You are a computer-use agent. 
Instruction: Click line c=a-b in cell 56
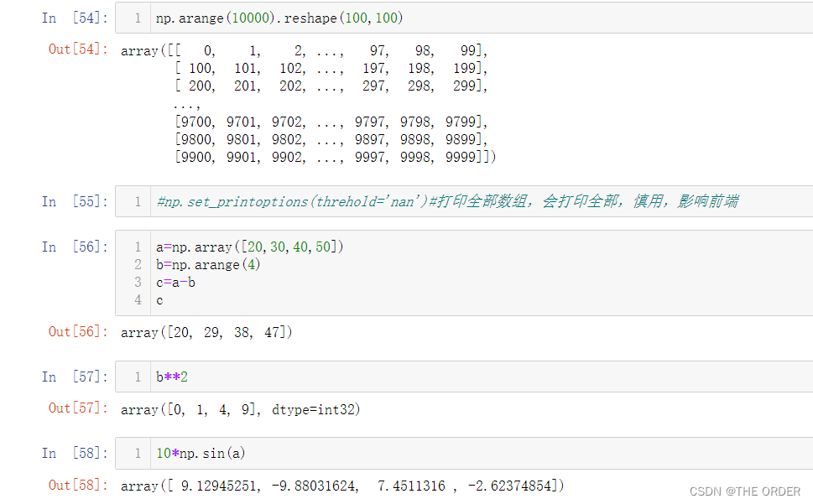pos(175,283)
